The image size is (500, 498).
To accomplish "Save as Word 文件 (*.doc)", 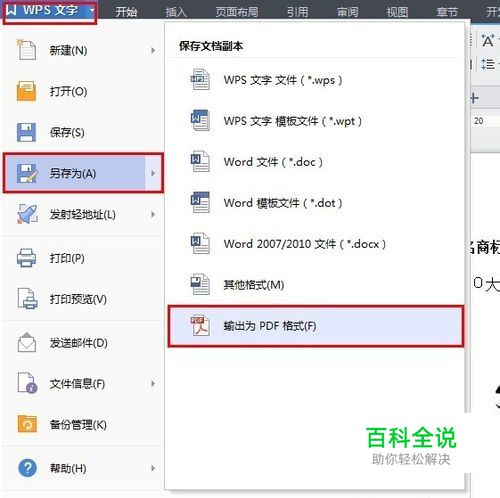I will click(315, 162).
